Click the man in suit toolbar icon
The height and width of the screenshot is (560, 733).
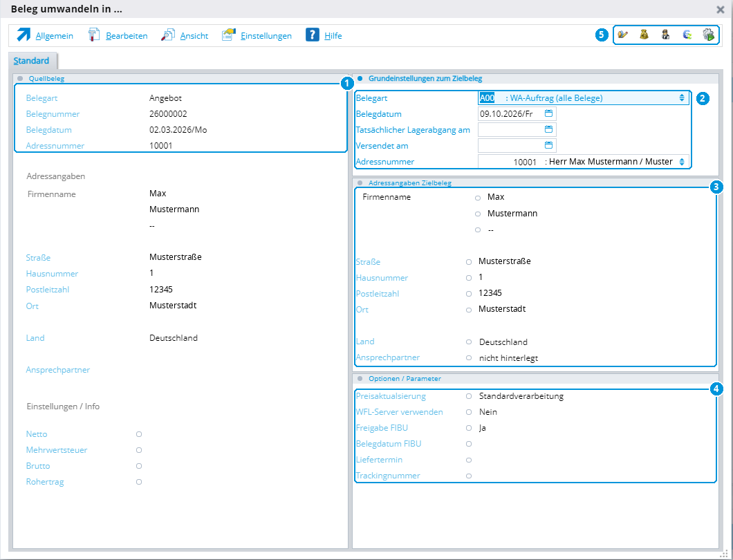665,35
